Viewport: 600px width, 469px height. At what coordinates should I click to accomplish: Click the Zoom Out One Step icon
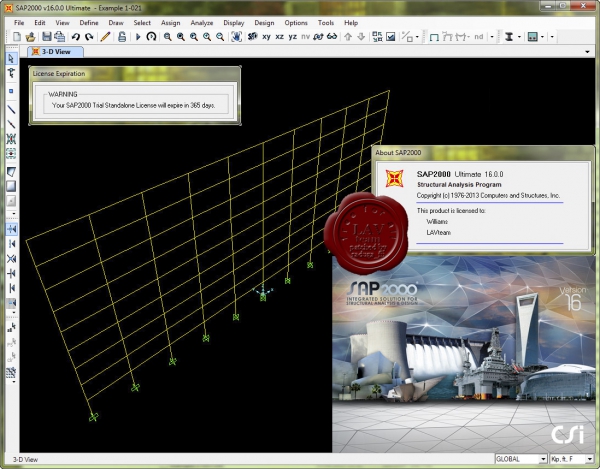click(220, 37)
